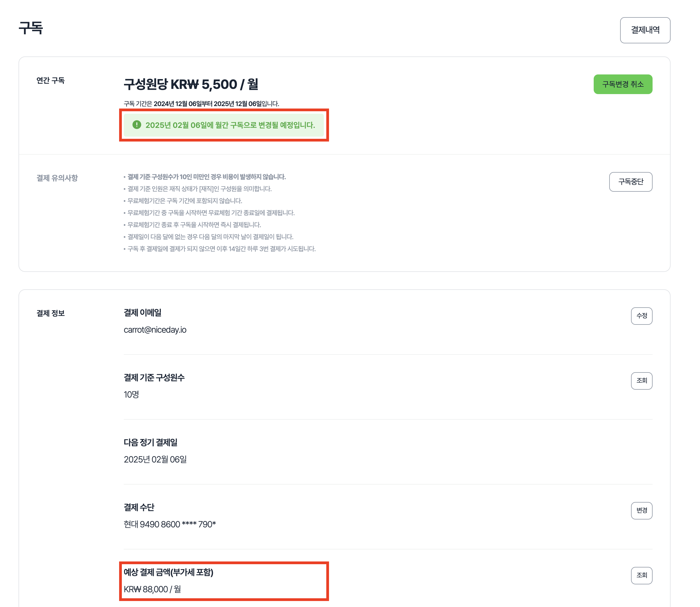
Task: Click 조회 beside 예상 결제 금액
Action: tap(641, 575)
